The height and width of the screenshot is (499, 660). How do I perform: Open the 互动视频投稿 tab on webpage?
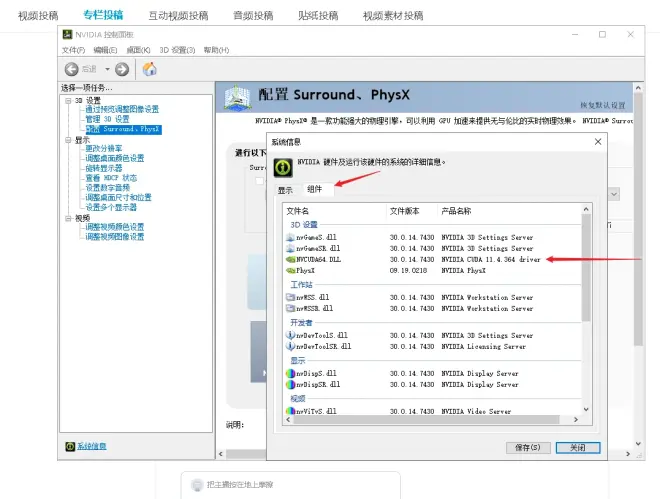pos(178,16)
